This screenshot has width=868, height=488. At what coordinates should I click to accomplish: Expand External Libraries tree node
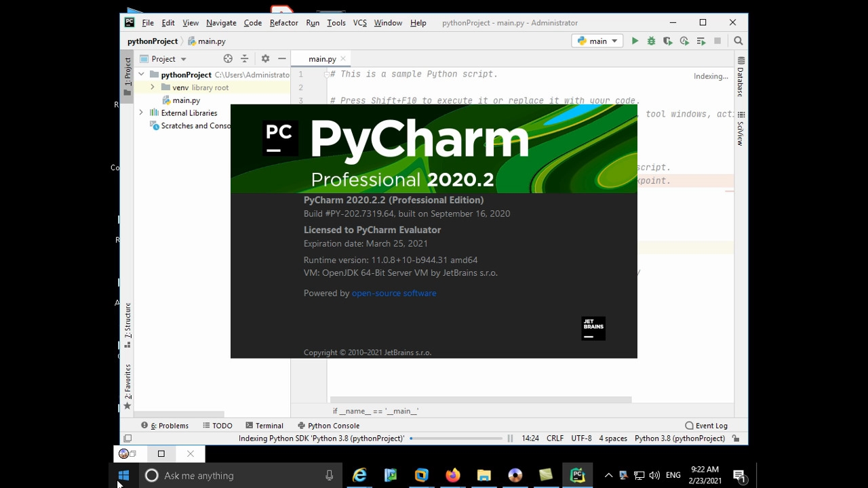141,113
